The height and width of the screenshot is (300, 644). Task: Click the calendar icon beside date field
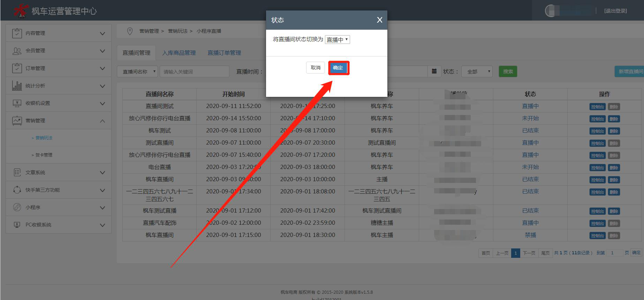click(434, 71)
